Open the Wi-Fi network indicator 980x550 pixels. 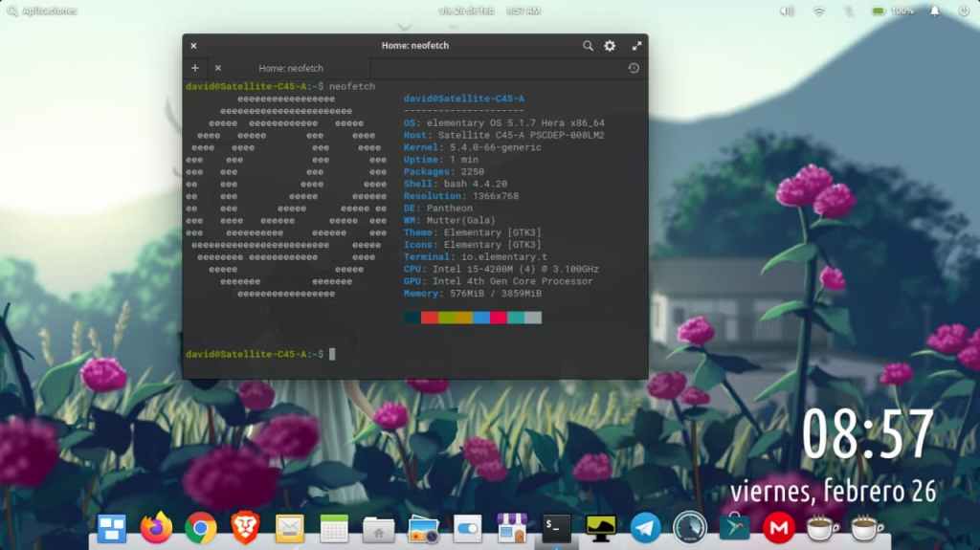(819, 11)
